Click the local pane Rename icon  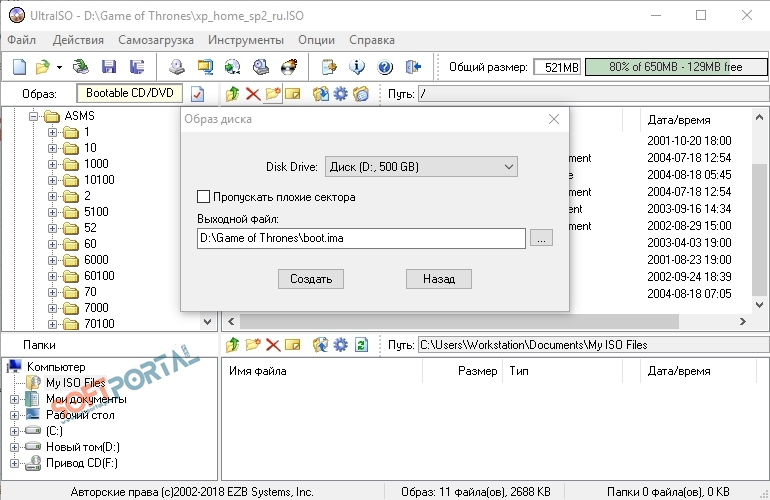click(x=293, y=345)
